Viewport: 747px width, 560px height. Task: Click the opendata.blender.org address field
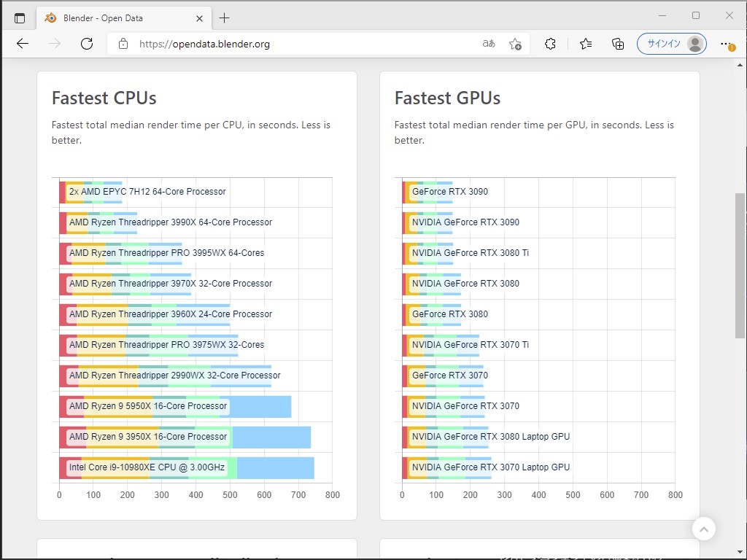point(292,44)
